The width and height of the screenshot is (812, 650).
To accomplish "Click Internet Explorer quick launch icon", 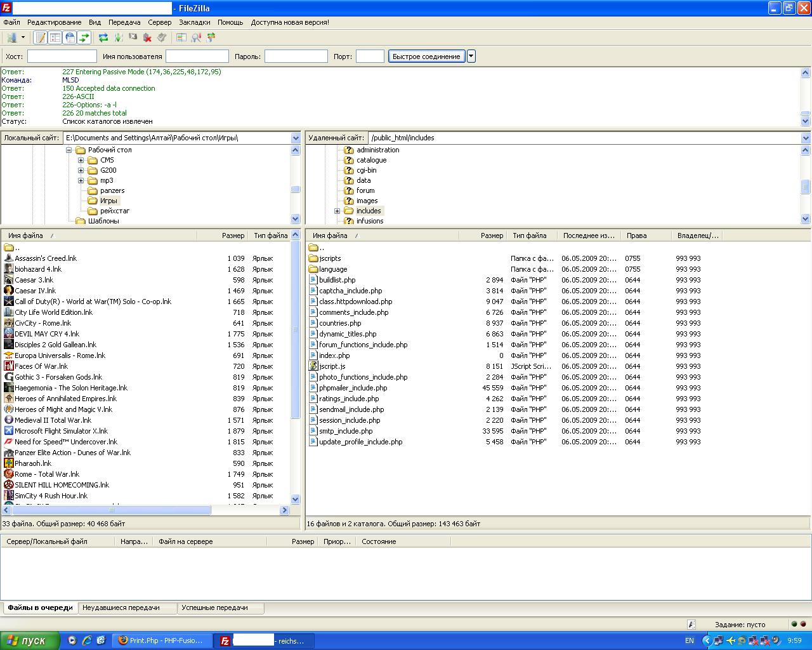I will coord(87,640).
